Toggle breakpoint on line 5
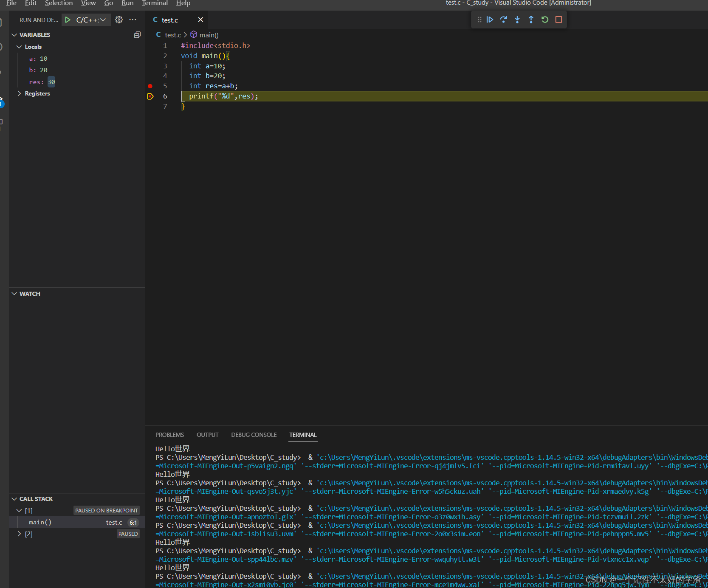 click(150, 86)
